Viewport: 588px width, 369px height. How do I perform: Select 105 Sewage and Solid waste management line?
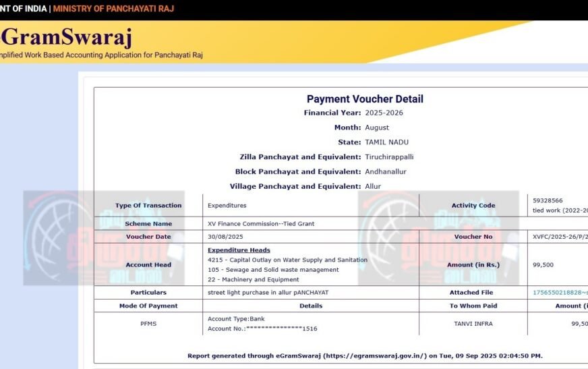click(x=273, y=270)
